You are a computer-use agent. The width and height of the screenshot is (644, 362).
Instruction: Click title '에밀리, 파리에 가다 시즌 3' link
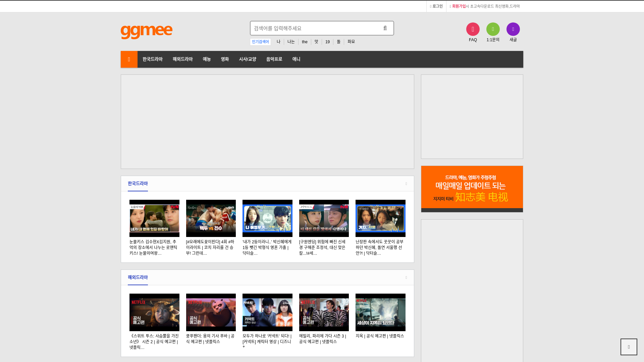323,339
